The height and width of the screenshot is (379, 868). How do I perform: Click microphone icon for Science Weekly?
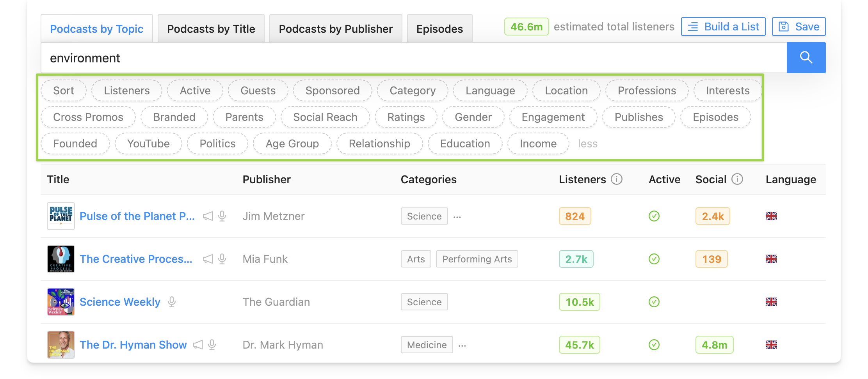172,302
